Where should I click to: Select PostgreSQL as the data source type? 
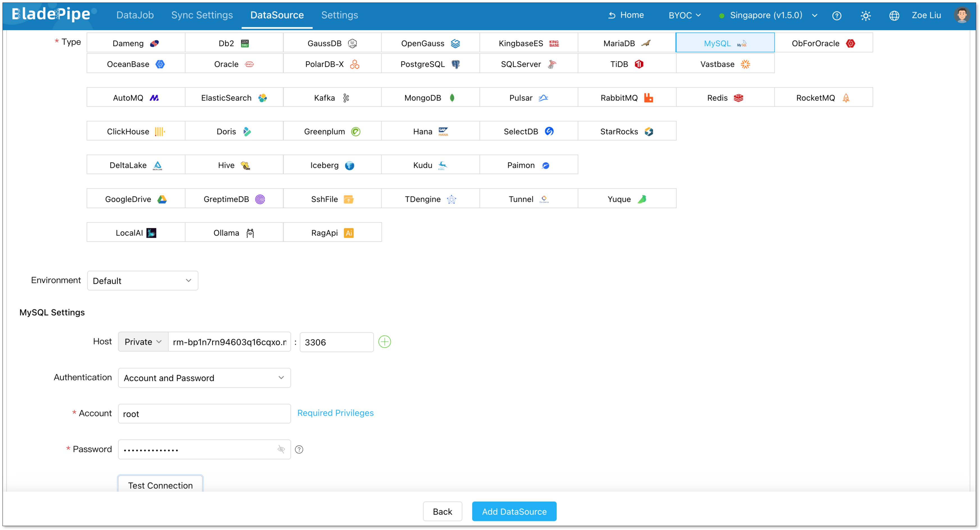[x=430, y=63]
